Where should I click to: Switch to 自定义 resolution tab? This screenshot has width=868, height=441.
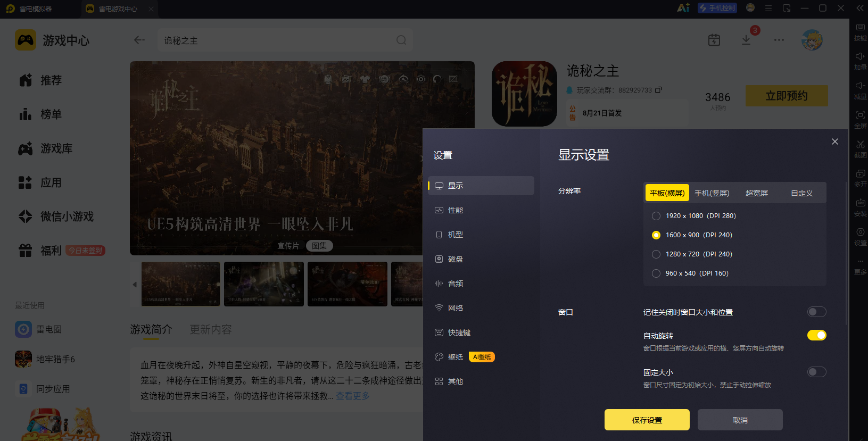[802, 193]
